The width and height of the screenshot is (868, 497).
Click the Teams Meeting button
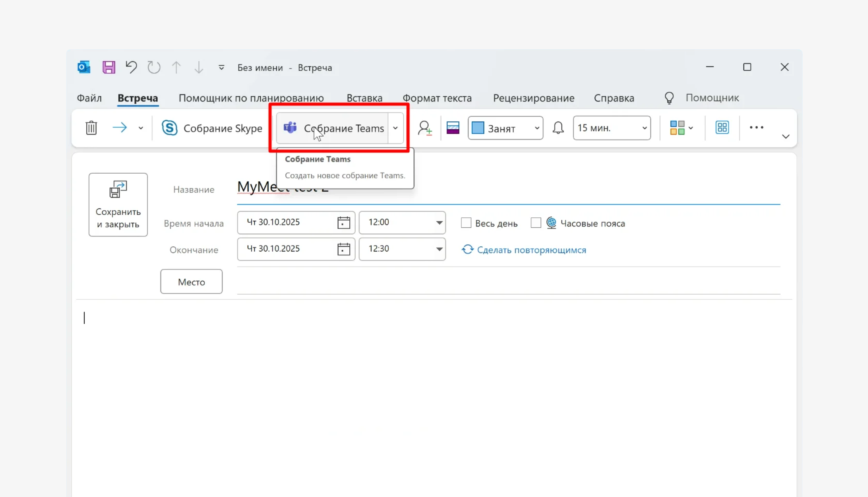click(x=333, y=128)
